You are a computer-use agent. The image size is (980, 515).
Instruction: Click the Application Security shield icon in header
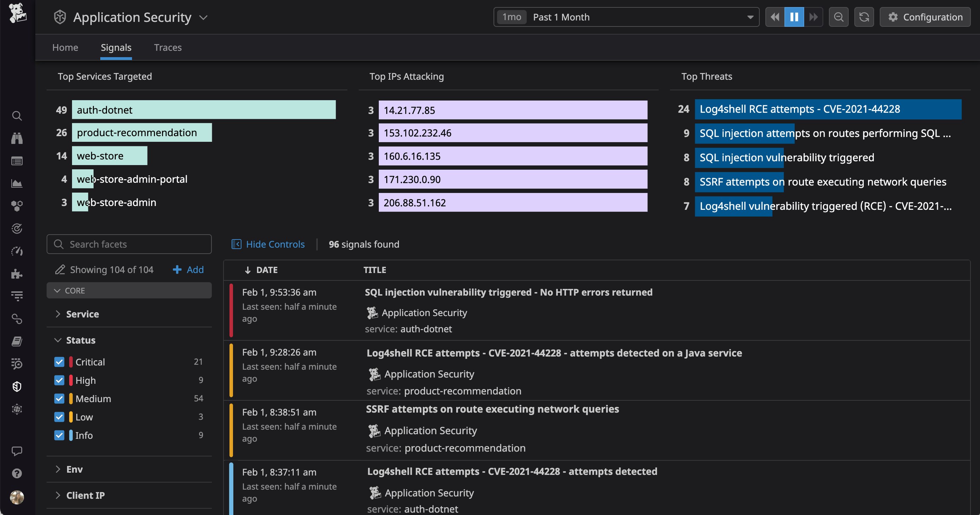(60, 17)
